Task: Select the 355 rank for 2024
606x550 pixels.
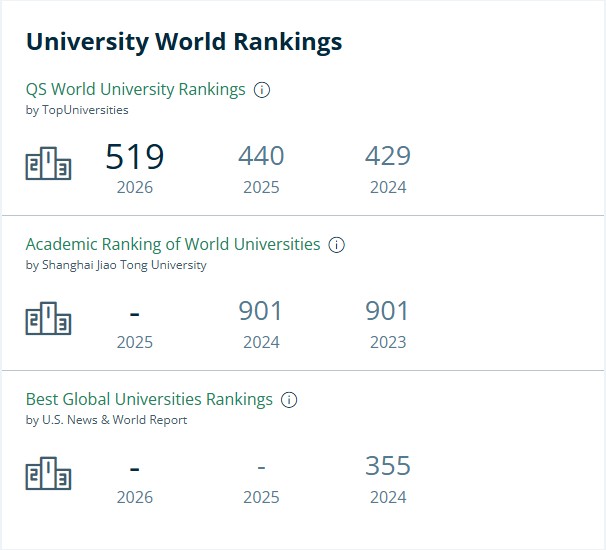Action: point(388,465)
